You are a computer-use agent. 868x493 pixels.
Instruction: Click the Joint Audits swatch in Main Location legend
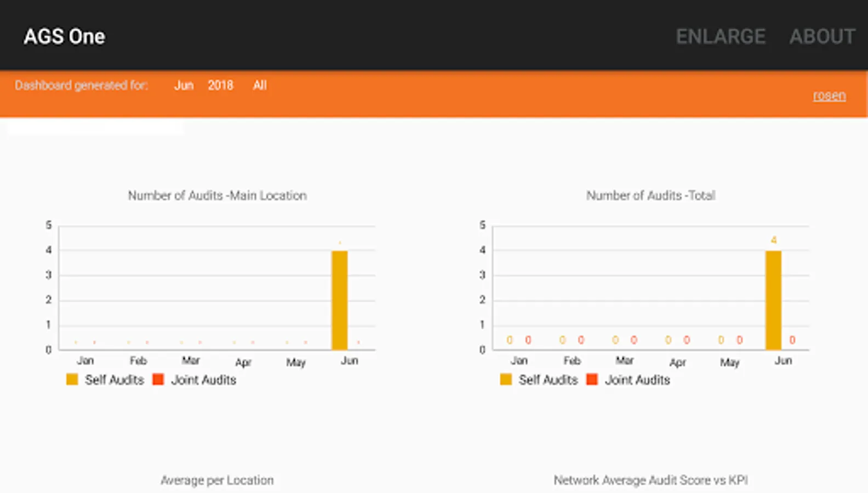pos(158,379)
